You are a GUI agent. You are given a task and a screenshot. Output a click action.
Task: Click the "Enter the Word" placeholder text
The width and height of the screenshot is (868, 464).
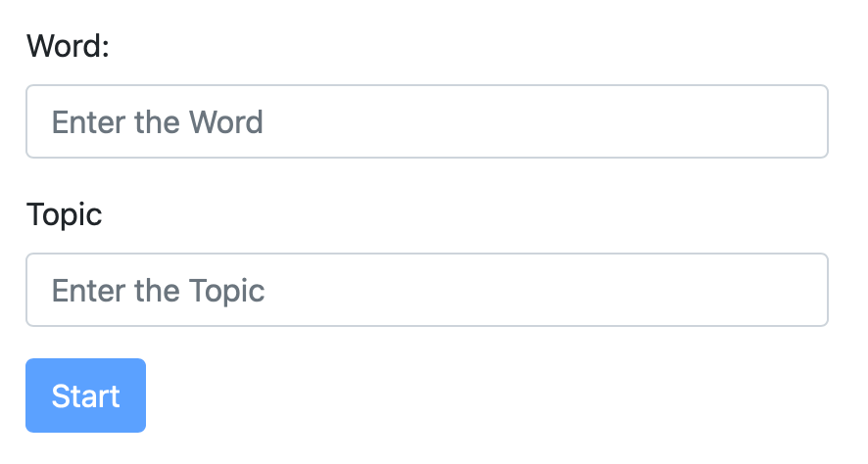[x=158, y=122]
